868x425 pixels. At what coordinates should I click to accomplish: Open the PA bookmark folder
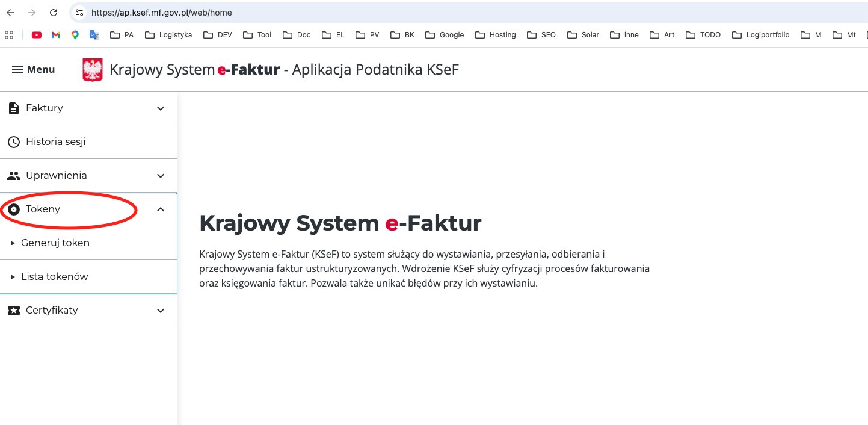[x=122, y=35]
